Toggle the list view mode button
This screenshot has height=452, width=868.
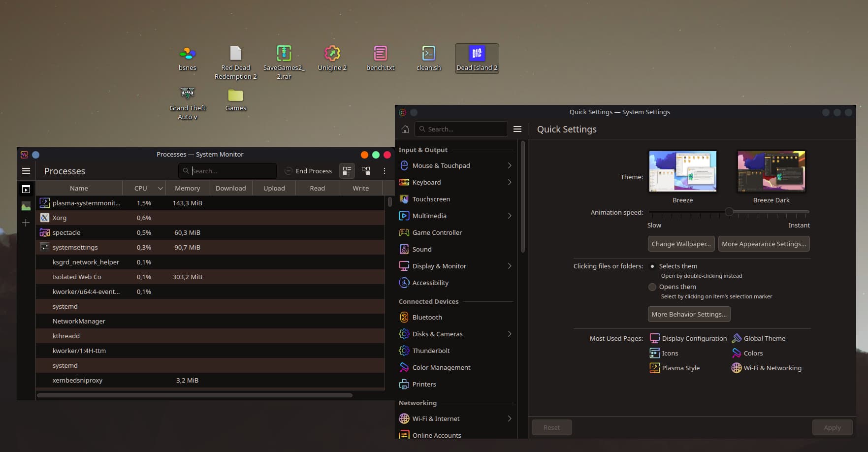(347, 171)
